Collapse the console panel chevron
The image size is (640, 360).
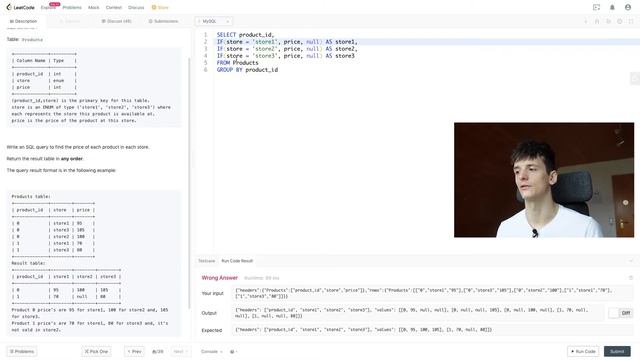(x=631, y=261)
